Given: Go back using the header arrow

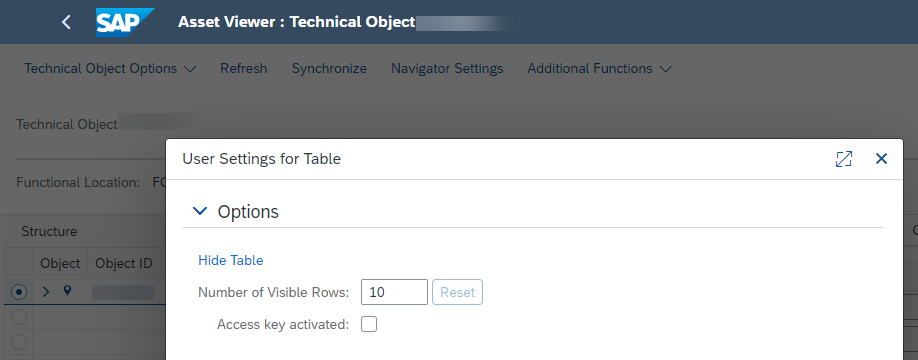Looking at the screenshot, I should coord(66,22).
